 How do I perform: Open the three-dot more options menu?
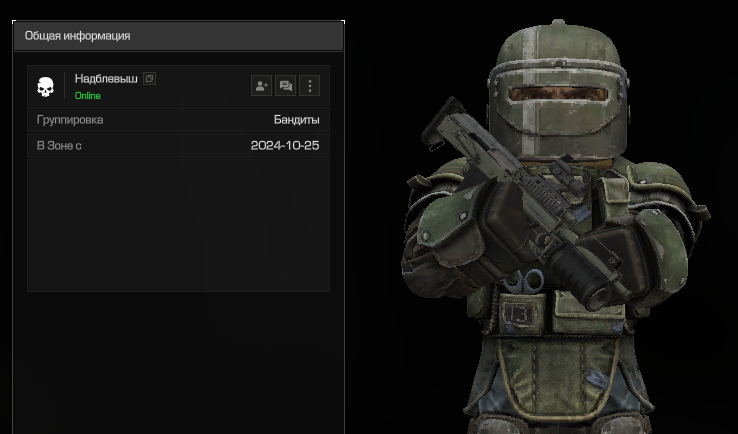click(x=309, y=86)
